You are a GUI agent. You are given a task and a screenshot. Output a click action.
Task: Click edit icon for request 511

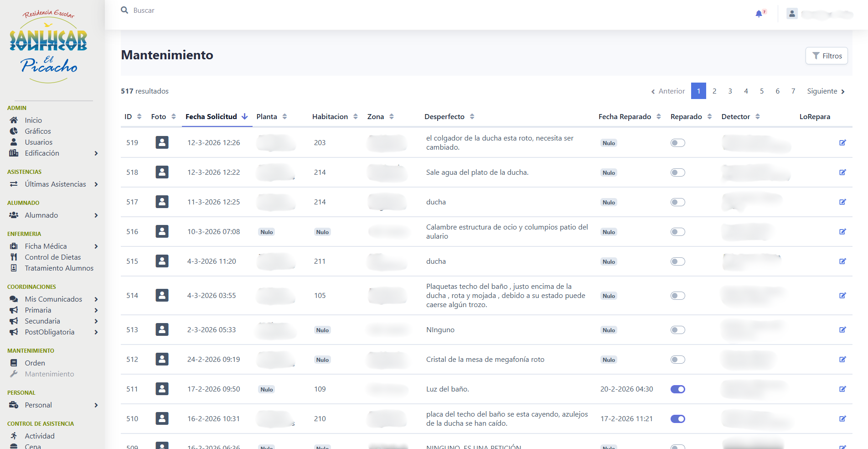(x=842, y=389)
